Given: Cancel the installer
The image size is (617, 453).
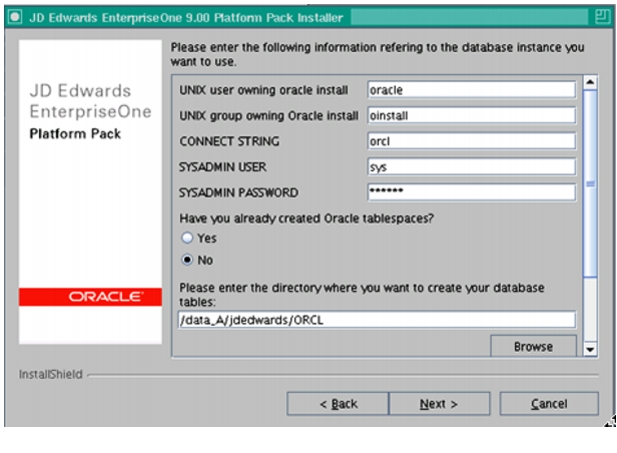Looking at the screenshot, I should click(549, 404).
